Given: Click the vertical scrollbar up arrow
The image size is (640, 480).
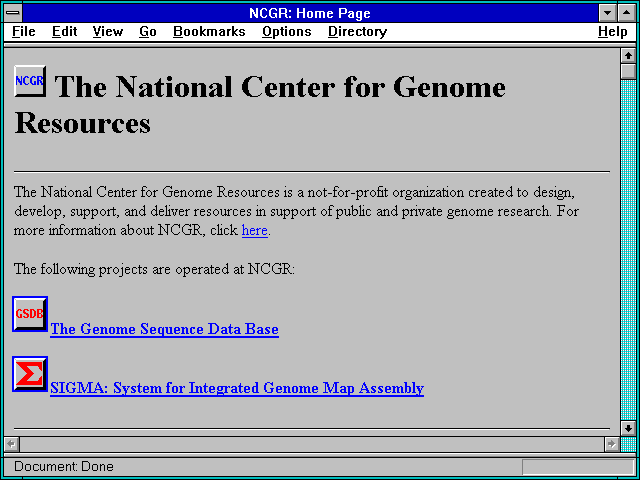Looking at the screenshot, I should tap(628, 56).
